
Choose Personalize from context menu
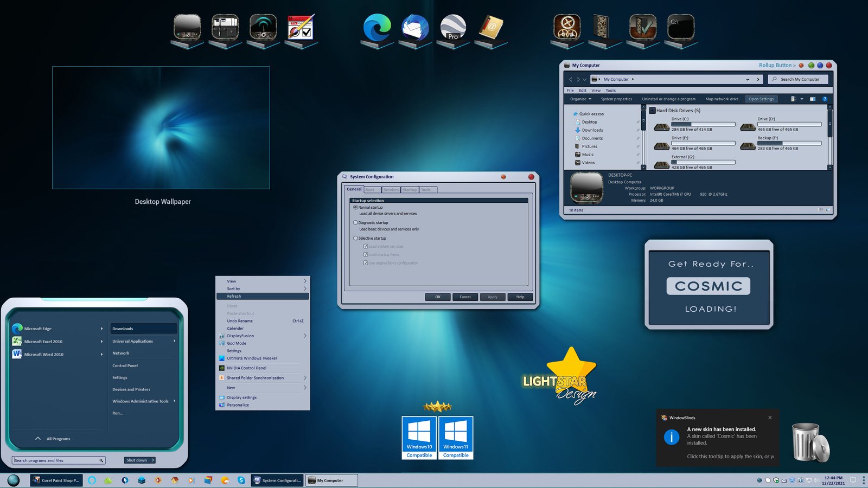pyautogui.click(x=263, y=405)
